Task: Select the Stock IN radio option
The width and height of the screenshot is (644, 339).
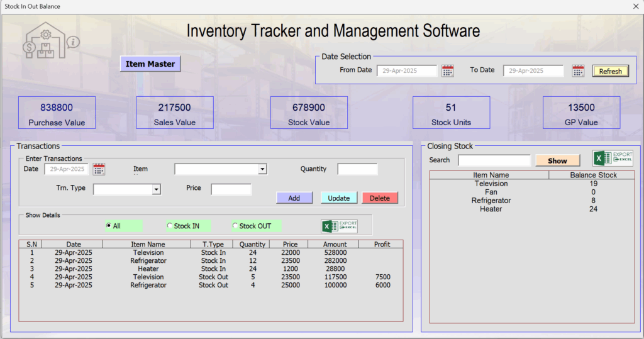Action: 170,226
